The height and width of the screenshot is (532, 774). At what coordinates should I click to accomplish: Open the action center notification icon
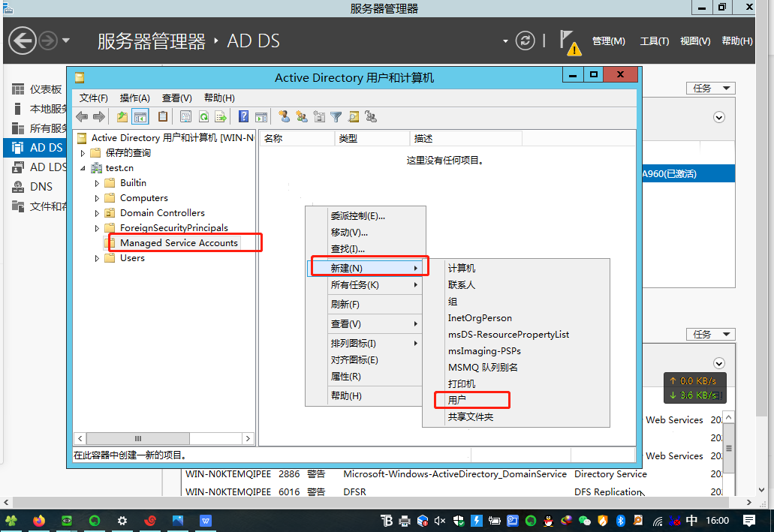coord(748,521)
